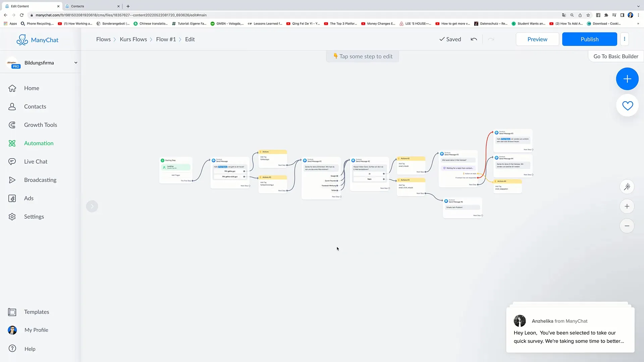Click the Growth Tools icon
644x362 pixels.
click(12, 124)
